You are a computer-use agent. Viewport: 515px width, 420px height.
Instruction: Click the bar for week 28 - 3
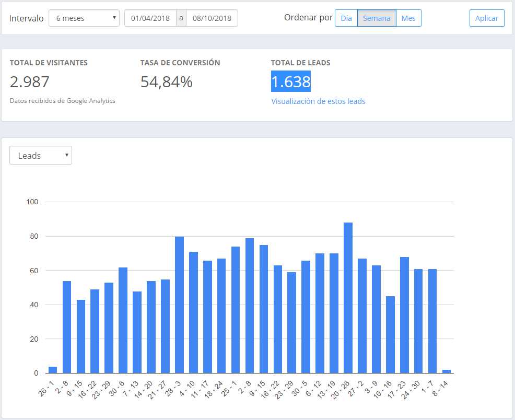coord(179,305)
